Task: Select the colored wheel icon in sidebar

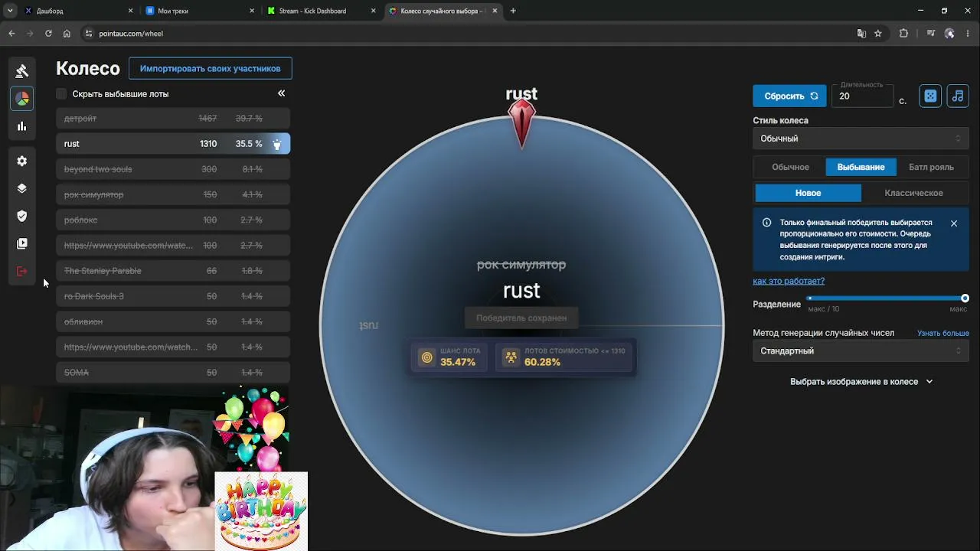Action: pyautogui.click(x=22, y=99)
